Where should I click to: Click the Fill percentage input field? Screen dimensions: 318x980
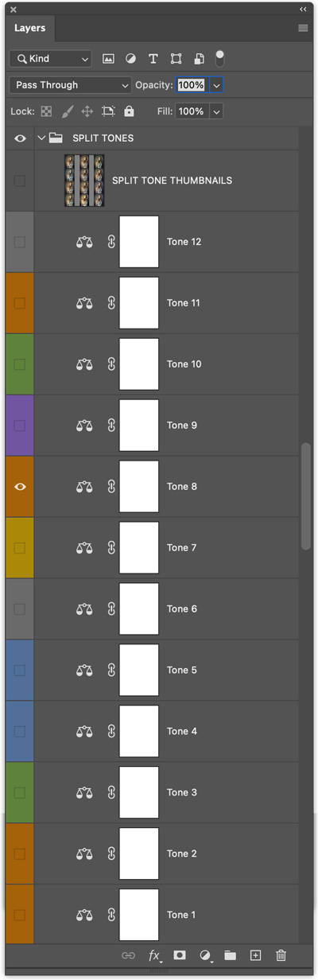(x=192, y=112)
